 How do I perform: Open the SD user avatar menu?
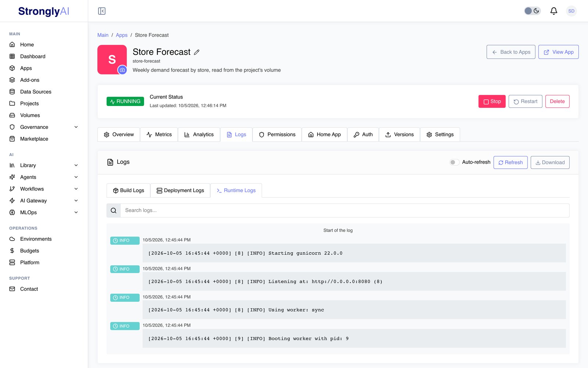[571, 11]
